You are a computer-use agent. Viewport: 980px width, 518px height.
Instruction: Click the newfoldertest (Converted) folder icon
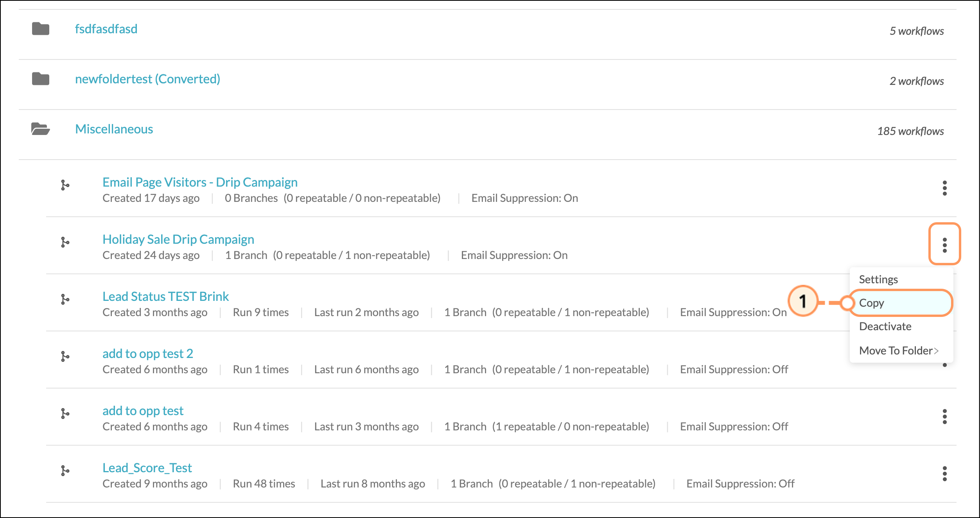41,79
